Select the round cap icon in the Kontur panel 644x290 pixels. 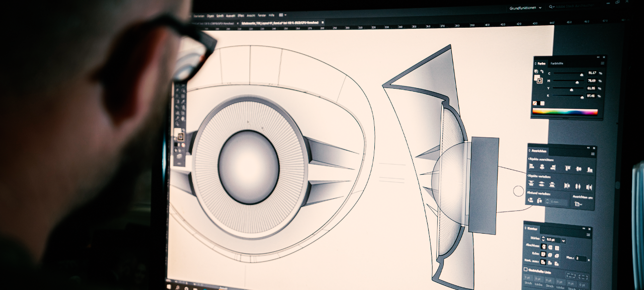pos(550,247)
